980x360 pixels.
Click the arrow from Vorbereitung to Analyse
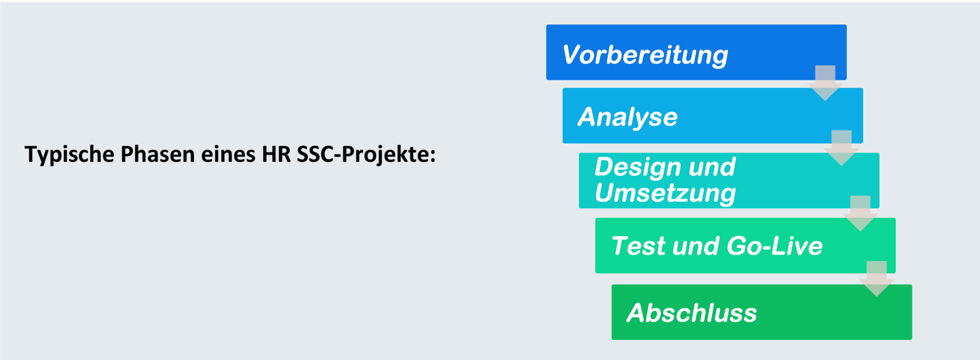click(x=825, y=83)
